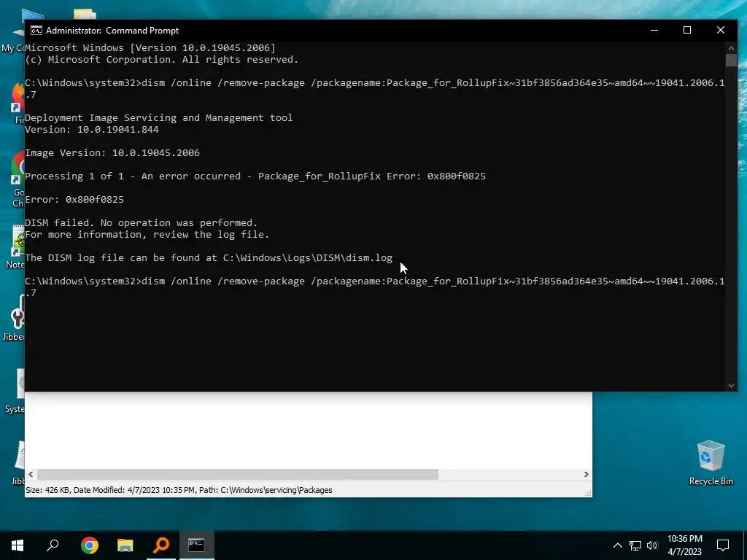This screenshot has width=747, height=560.
Task: Click Command Prompt scrollbar down arrow
Action: point(731,386)
